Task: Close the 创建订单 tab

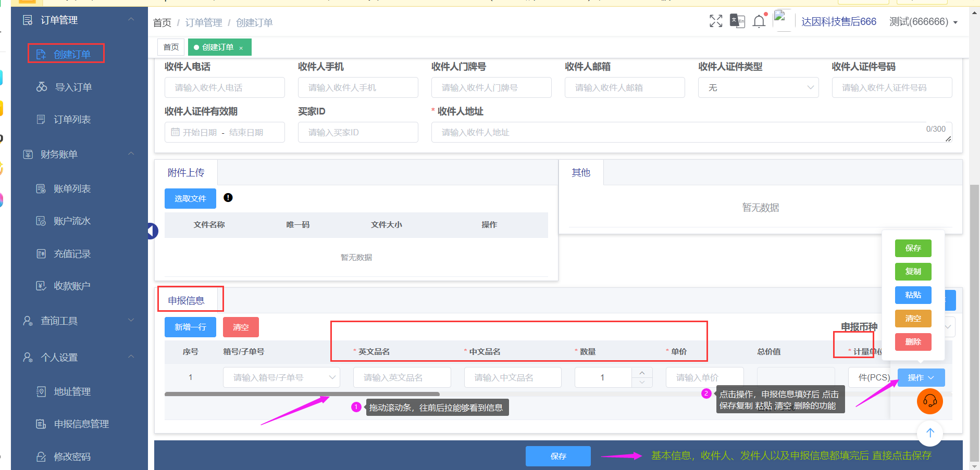Action: pos(241,48)
